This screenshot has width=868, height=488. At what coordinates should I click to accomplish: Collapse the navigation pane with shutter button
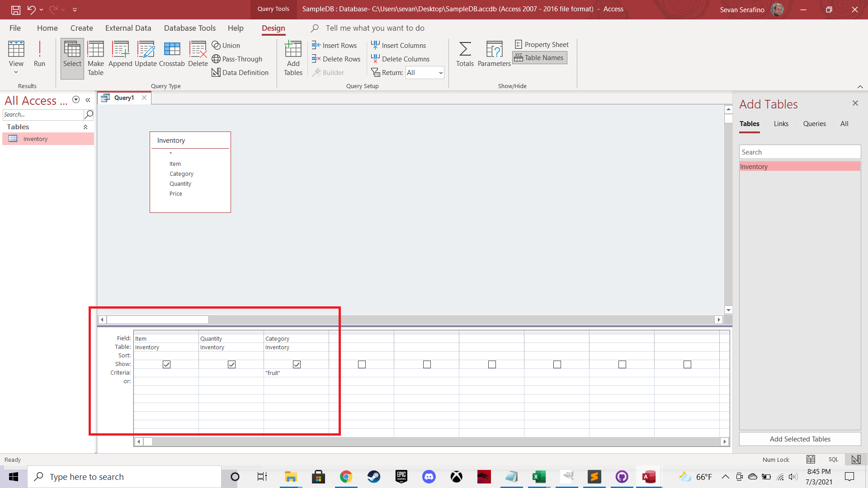[x=88, y=100]
